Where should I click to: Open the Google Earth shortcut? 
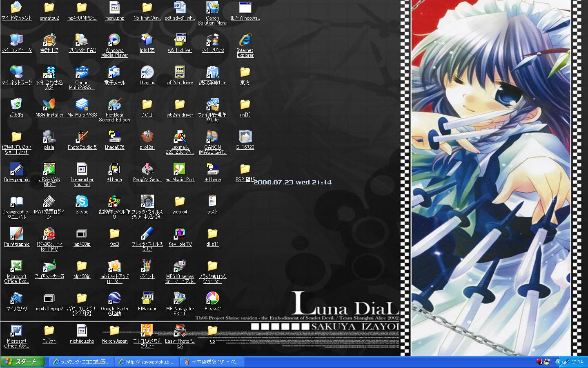(114, 298)
